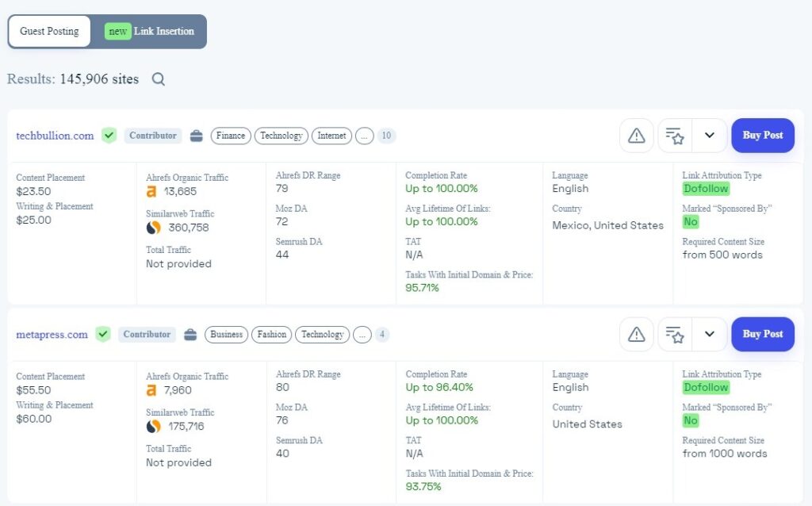Click the briefcase icon next to techbullion.com
812x506 pixels.
coord(197,136)
